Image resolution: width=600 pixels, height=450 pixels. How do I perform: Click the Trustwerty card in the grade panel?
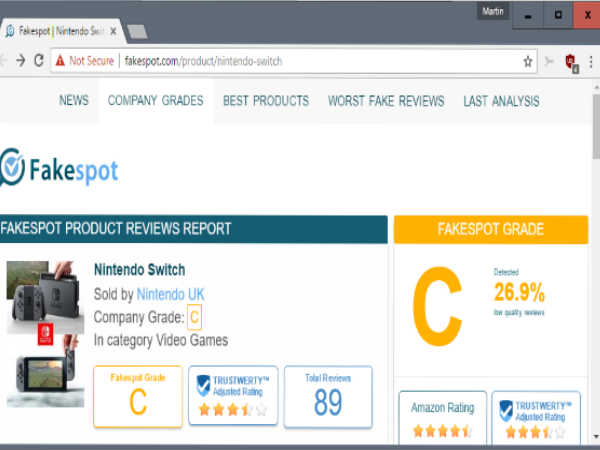click(x=536, y=418)
